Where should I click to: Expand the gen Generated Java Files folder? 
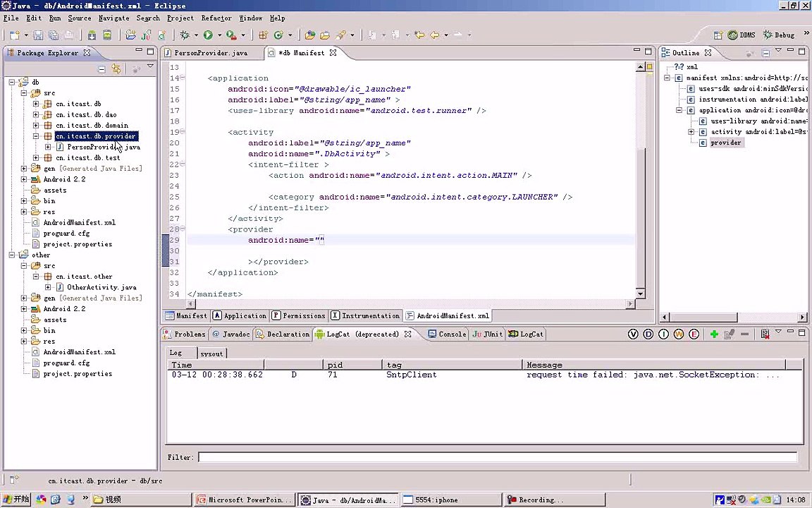point(24,169)
